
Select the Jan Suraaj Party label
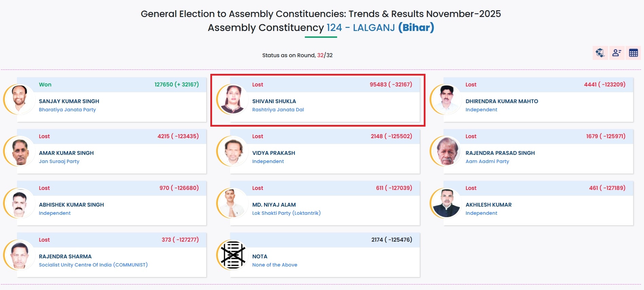(x=59, y=161)
